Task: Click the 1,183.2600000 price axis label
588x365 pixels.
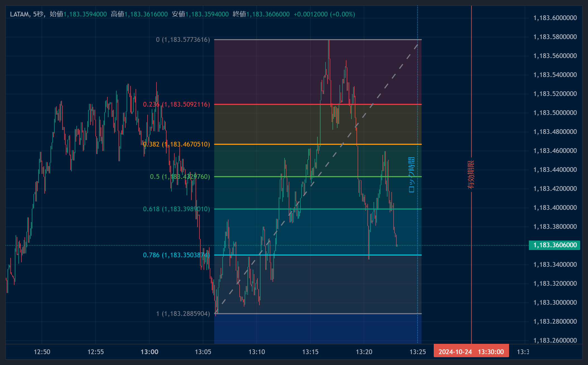Action: click(x=555, y=340)
